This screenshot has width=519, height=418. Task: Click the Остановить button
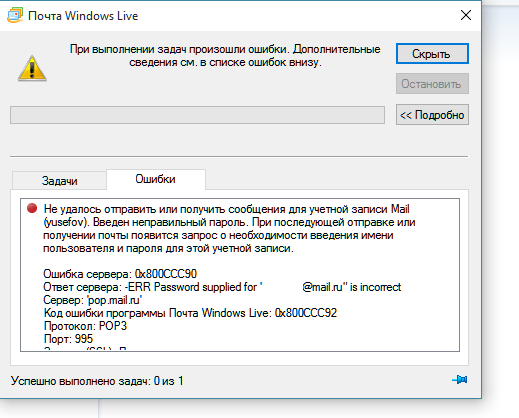click(x=432, y=84)
